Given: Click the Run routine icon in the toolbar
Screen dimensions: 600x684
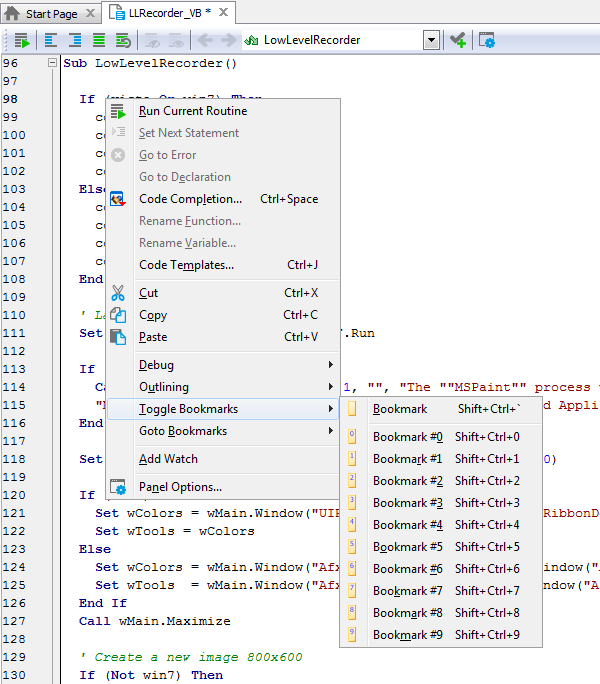Looking at the screenshot, I should [x=20, y=40].
